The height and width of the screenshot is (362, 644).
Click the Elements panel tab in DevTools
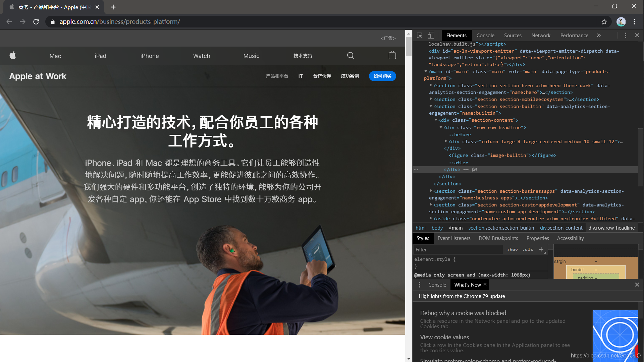point(457,35)
